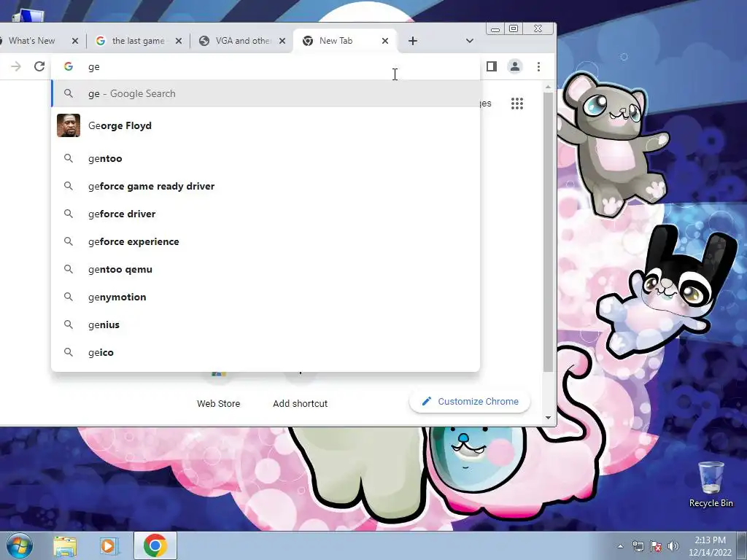Launch Windows Media Player from taskbar
747x560 pixels.
[109, 546]
